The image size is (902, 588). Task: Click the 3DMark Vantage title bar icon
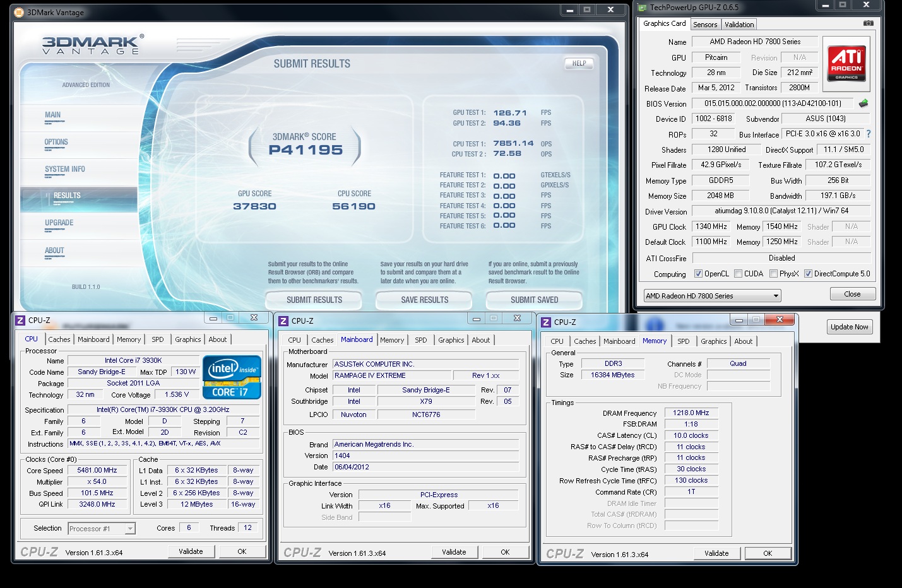coord(18,12)
